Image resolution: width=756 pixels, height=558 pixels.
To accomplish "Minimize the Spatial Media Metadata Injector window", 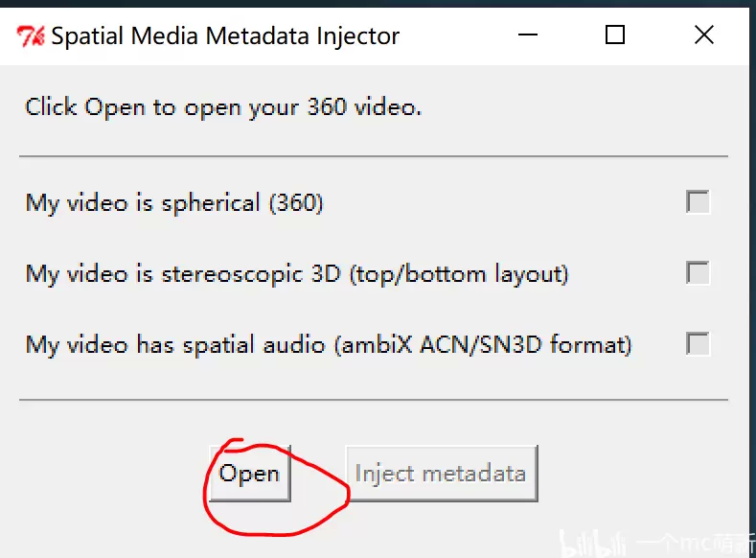I will (x=527, y=35).
